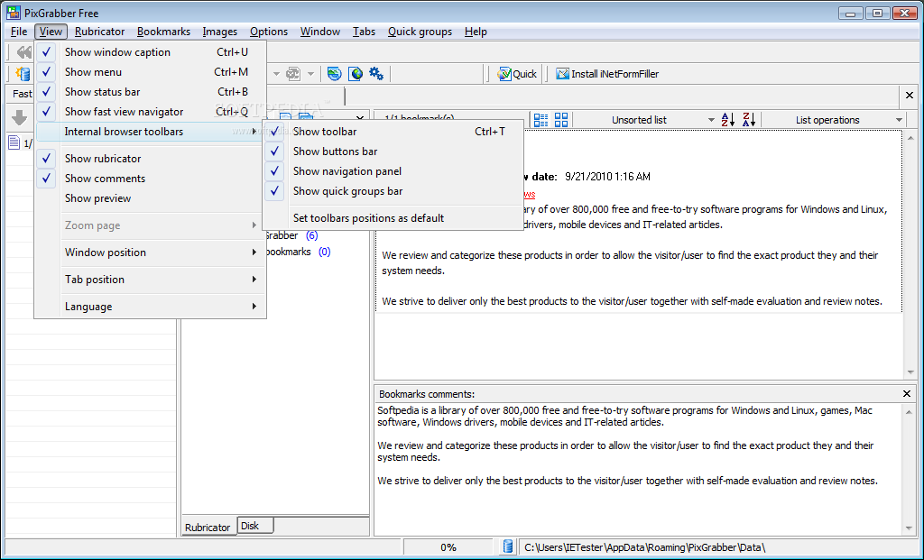The image size is (924, 560).
Task: Switch to detailed list view icon
Action: [541, 120]
